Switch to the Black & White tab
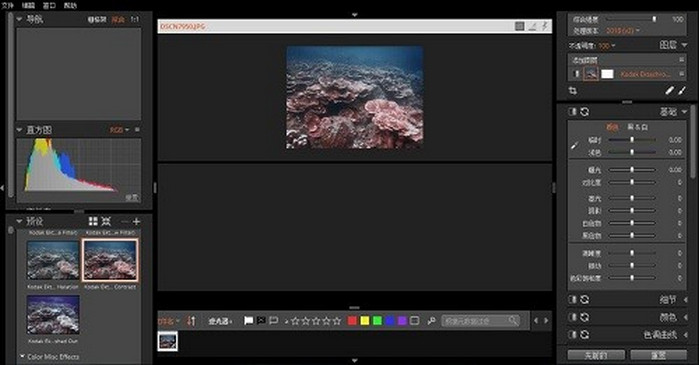The height and width of the screenshot is (365, 699). click(637, 127)
